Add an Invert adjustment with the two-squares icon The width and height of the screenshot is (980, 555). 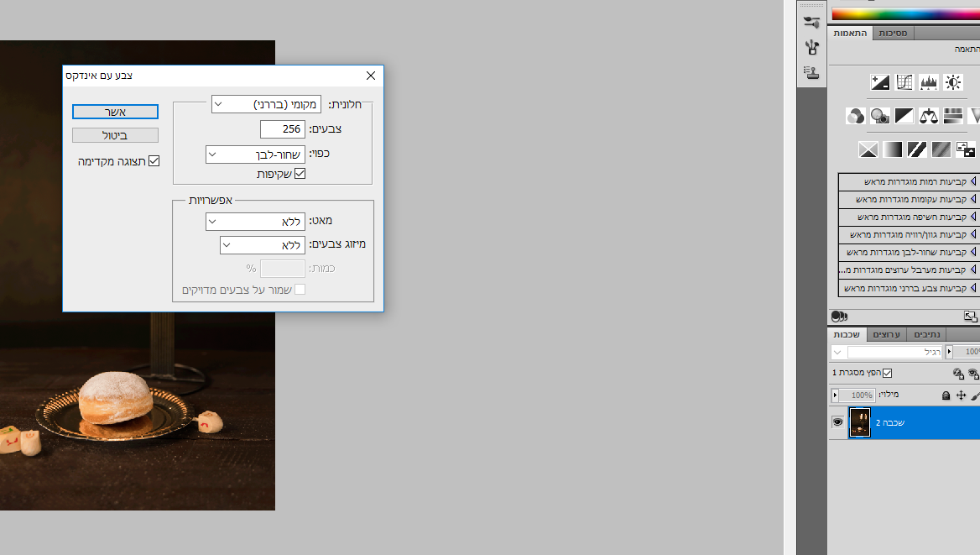pos(966,149)
